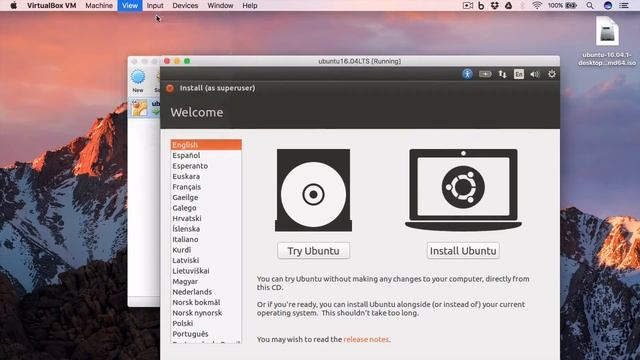640x360 pixels.
Task: Select the VM entry in VirtualBox Manager list
Action: [x=144, y=108]
